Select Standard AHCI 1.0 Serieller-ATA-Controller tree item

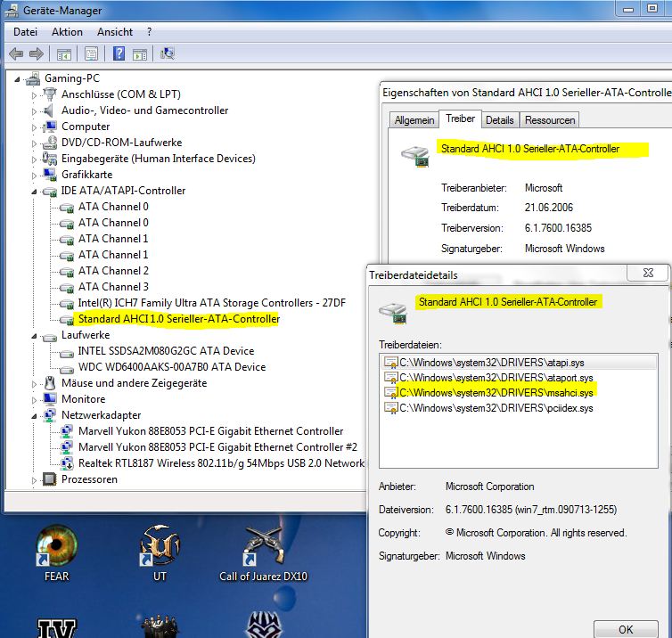pyautogui.click(x=179, y=319)
